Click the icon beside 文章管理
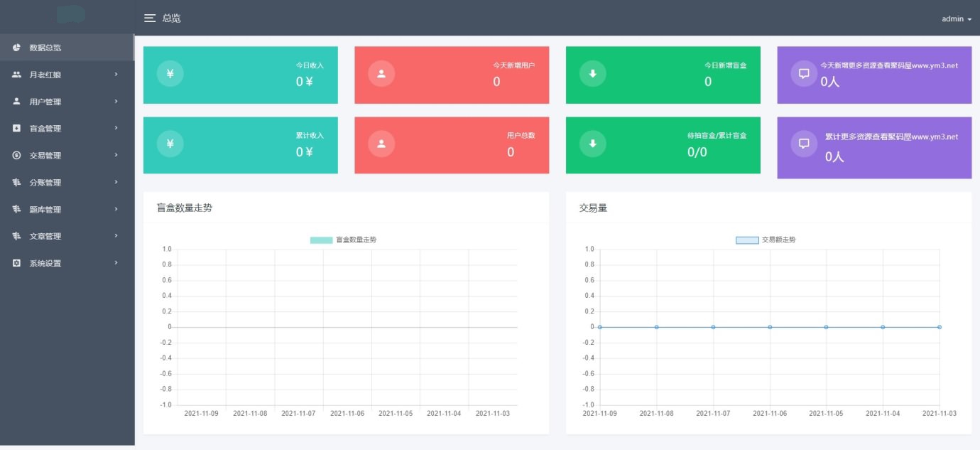 16,236
